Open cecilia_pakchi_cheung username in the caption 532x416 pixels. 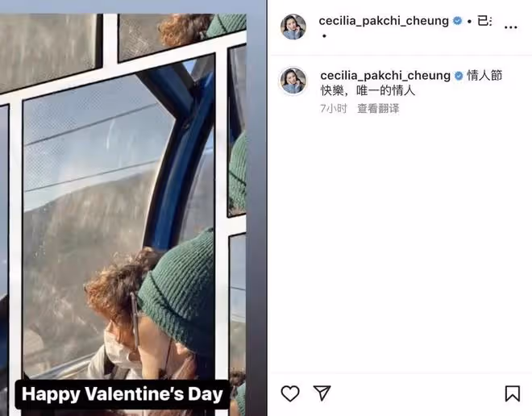(x=385, y=76)
